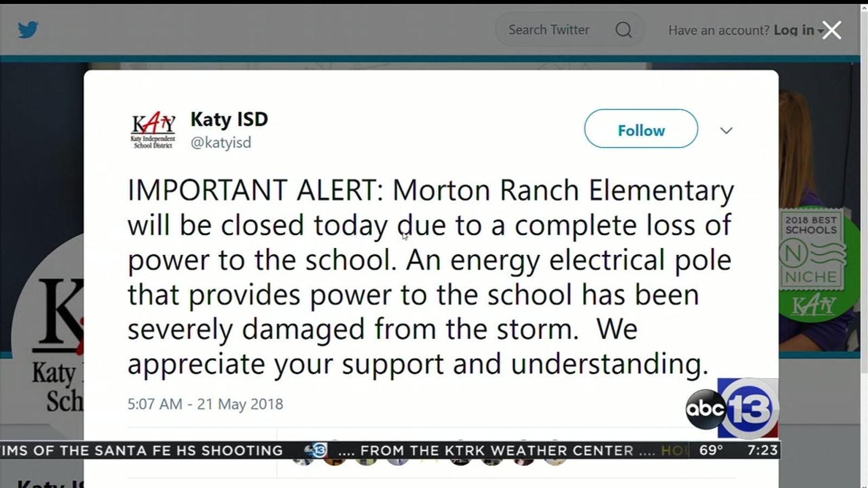Open Katy ISD profile via its avatar logo
The width and height of the screenshot is (868, 488).
(x=152, y=129)
